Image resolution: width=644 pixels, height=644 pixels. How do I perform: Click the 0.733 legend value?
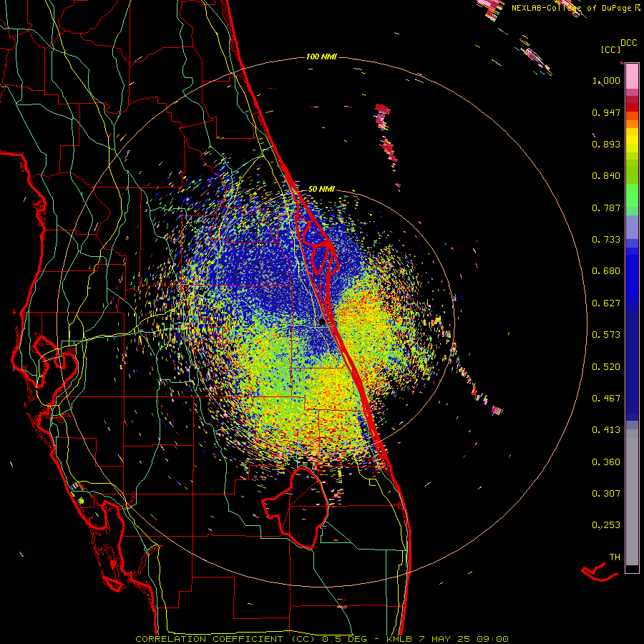(x=606, y=240)
